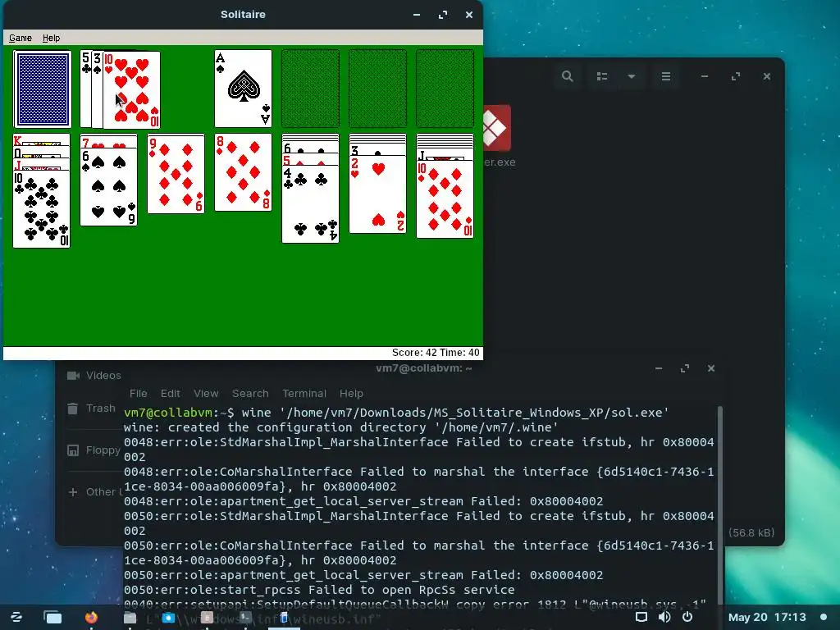Select the 4 of clubs card
Screen dimensions: 840x630
click(310, 204)
